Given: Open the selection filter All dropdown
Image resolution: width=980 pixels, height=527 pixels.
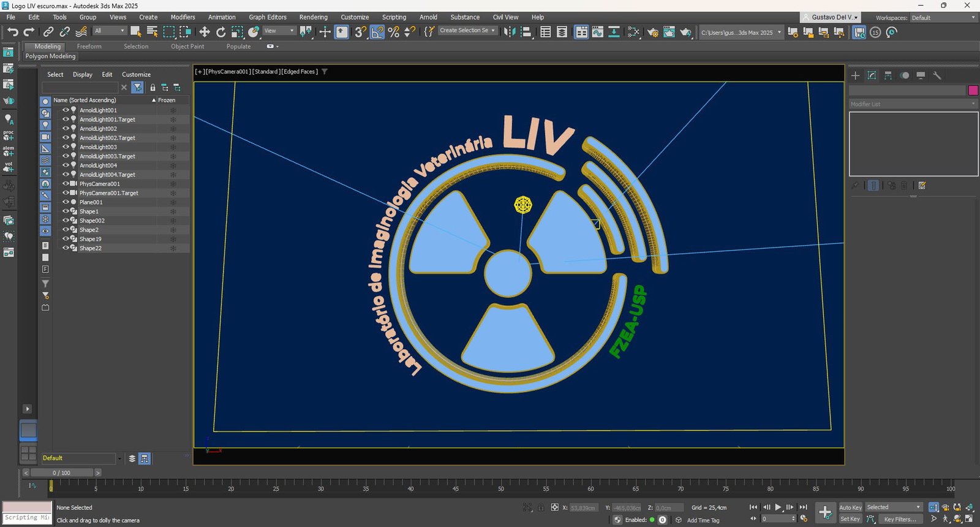Looking at the screenshot, I should (x=110, y=31).
